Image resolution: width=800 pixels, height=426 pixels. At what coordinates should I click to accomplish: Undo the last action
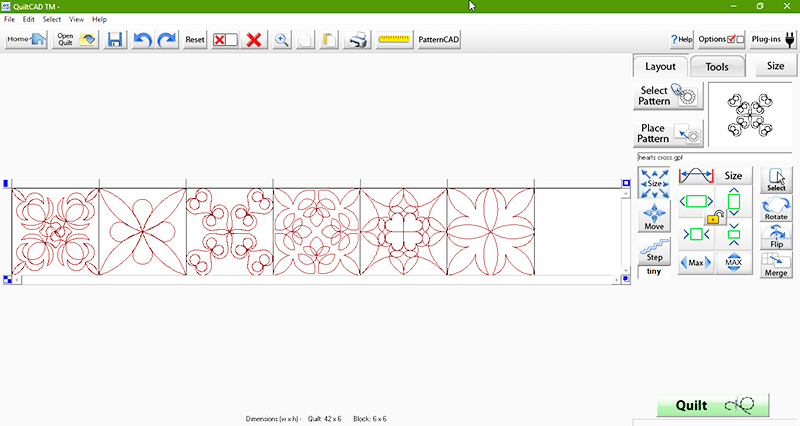142,40
